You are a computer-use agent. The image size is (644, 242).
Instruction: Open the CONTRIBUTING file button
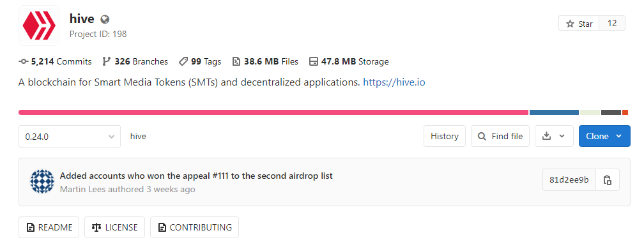[x=194, y=227]
